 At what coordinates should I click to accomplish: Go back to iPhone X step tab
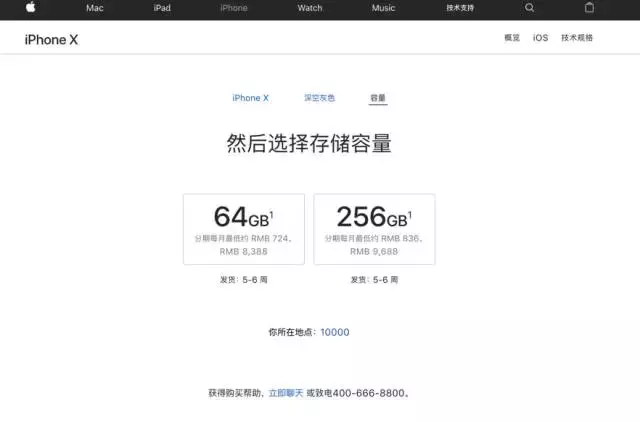click(250, 98)
